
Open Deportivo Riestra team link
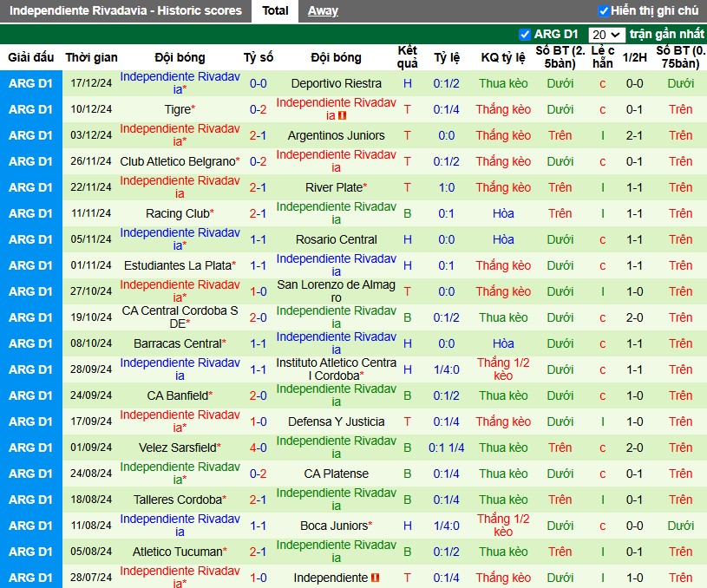pos(336,83)
